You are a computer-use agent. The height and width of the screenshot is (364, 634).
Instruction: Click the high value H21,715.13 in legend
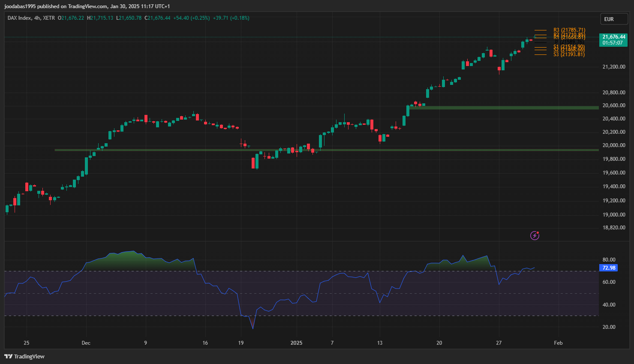pos(100,18)
